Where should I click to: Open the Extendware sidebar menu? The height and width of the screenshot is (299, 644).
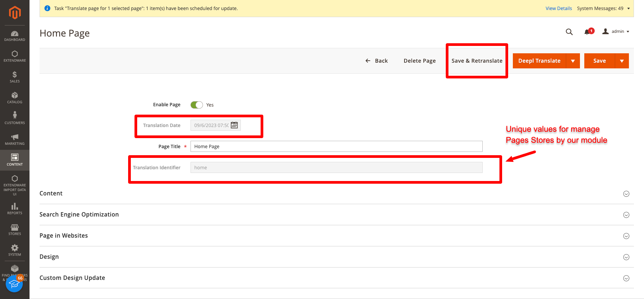15,56
